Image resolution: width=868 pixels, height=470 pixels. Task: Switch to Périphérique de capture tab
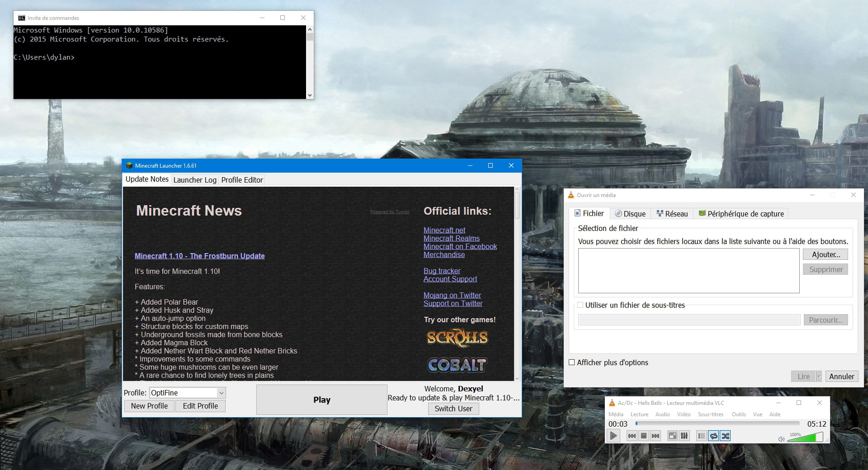tap(741, 214)
